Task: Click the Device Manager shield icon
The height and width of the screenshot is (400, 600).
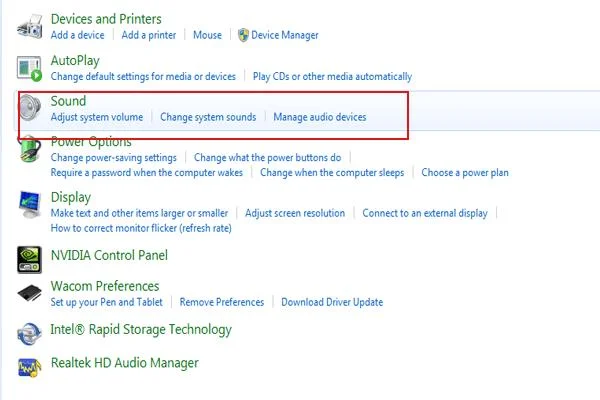Action: 242,35
